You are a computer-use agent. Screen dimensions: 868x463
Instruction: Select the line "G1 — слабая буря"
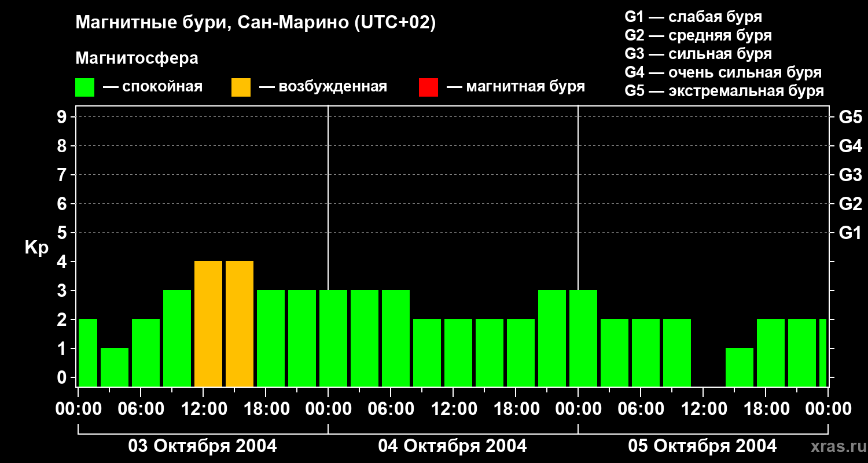(x=693, y=17)
